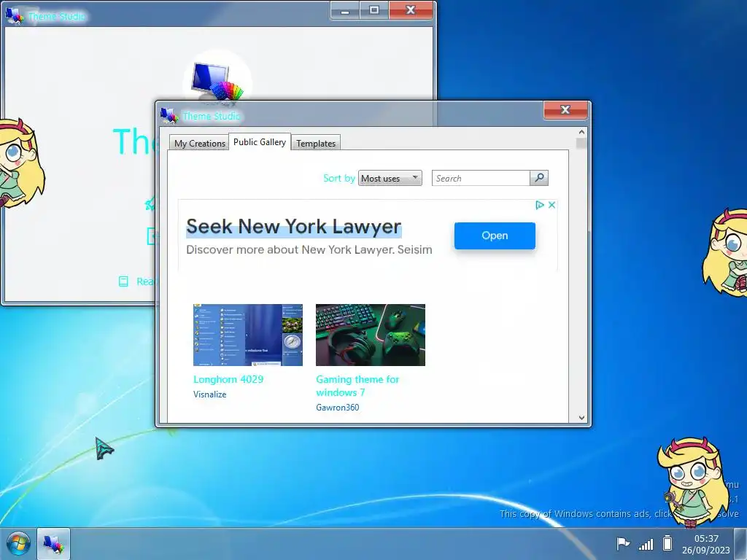Click the Theme Studio monitor palette logo
The image size is (747, 560).
click(x=217, y=82)
